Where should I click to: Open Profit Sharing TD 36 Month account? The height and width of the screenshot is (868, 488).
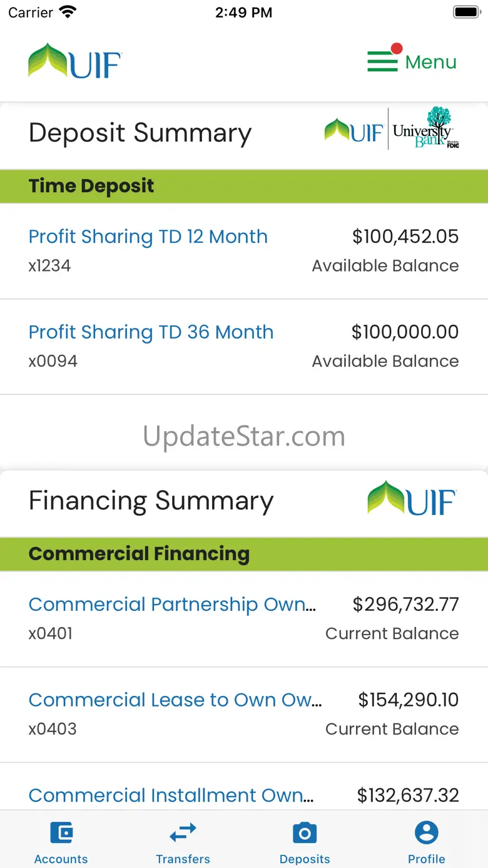(x=151, y=332)
